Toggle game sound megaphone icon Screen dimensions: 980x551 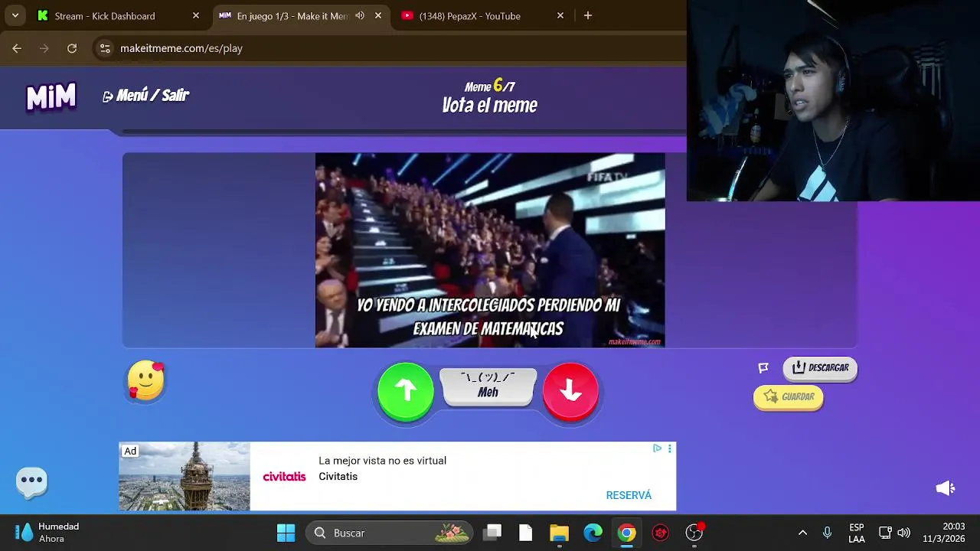point(946,488)
